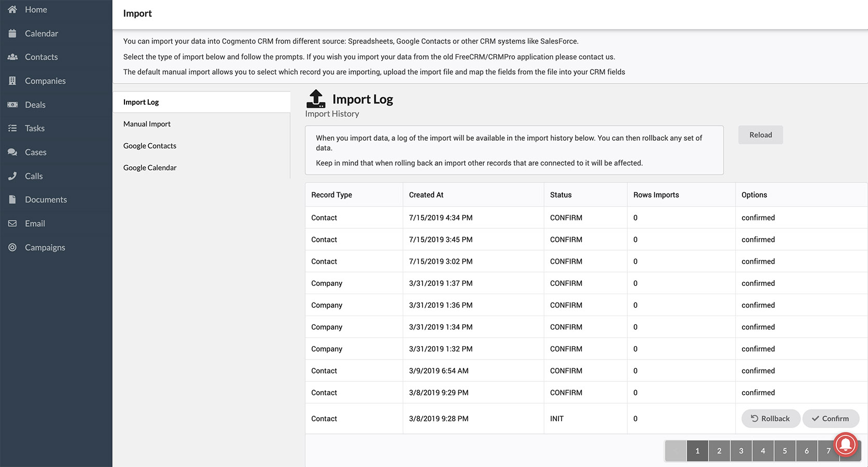Image resolution: width=868 pixels, height=467 pixels.
Task: Click the Companies building icon
Action: click(12, 81)
